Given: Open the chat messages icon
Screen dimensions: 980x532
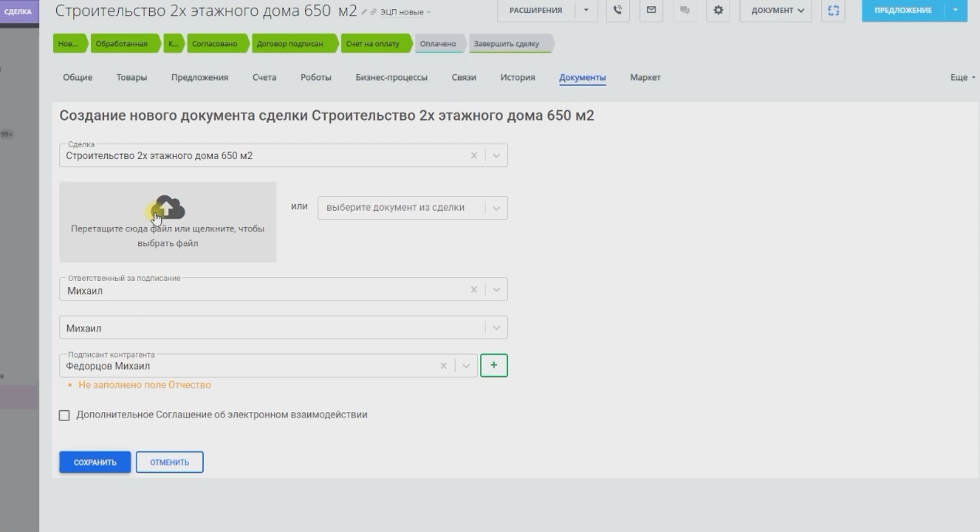Looking at the screenshot, I should [x=684, y=10].
